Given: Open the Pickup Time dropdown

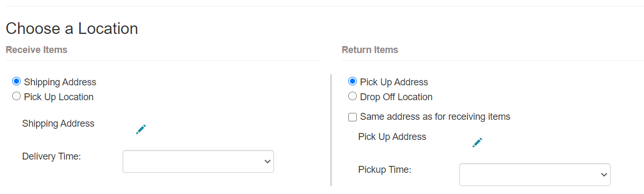Looking at the screenshot, I should (x=535, y=174).
